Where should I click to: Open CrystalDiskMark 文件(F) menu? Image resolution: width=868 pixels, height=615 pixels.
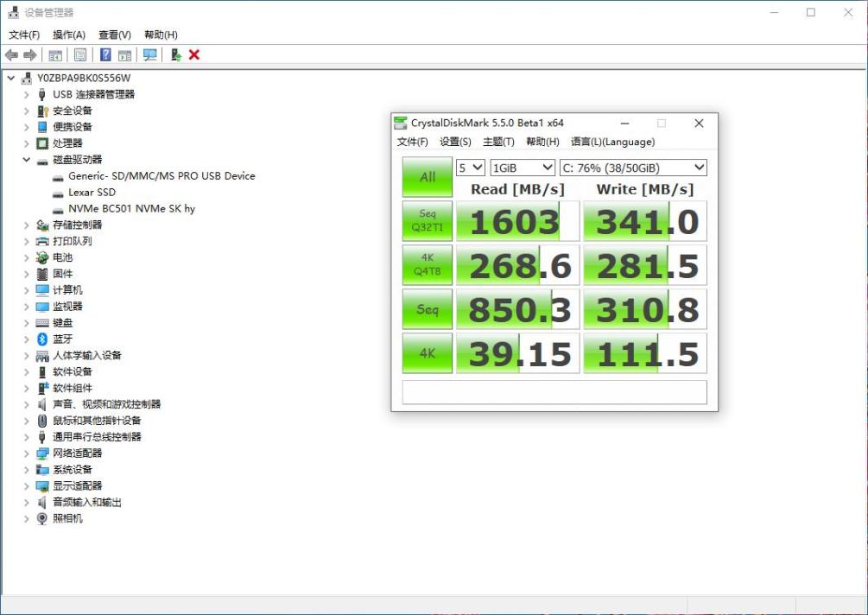click(x=413, y=142)
